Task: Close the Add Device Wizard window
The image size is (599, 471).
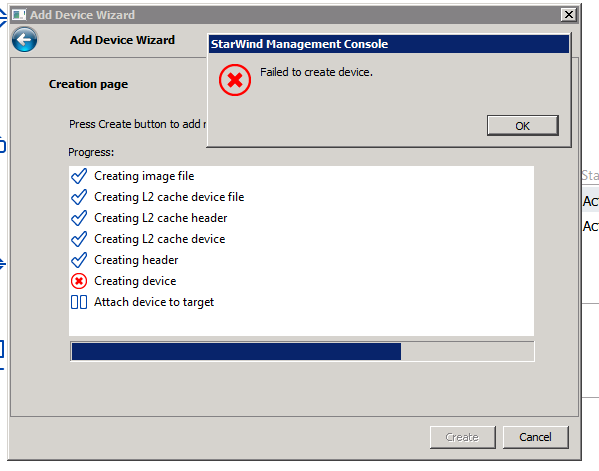Action: 568,15
